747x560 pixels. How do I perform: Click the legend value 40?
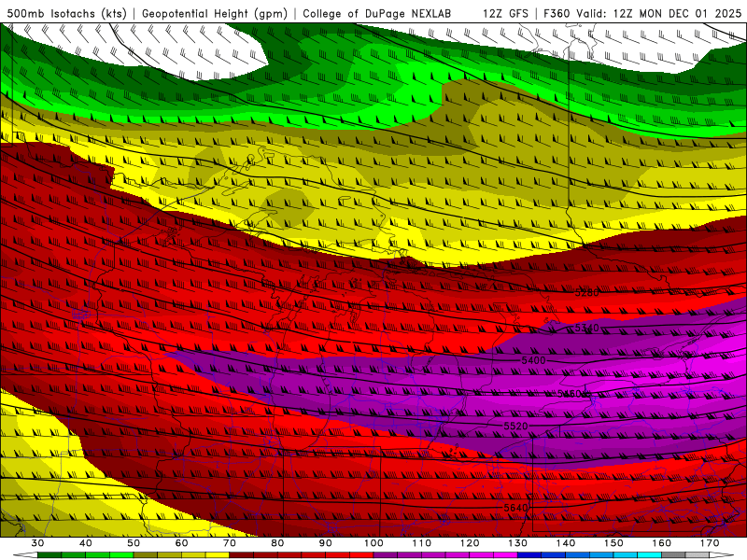click(86, 543)
